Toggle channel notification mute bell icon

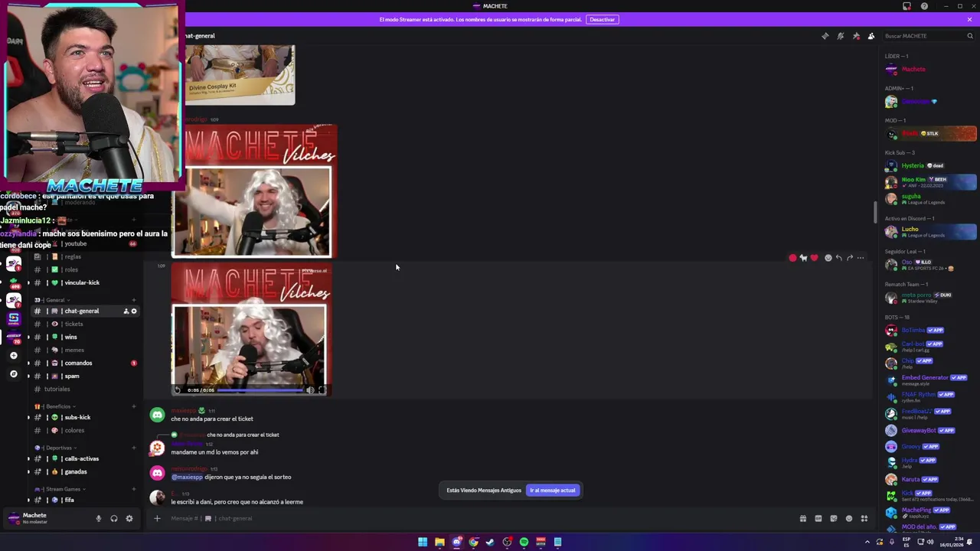pos(840,36)
